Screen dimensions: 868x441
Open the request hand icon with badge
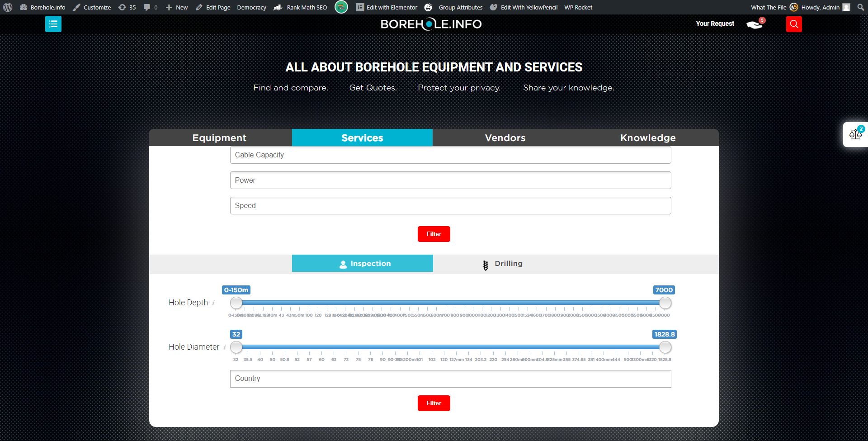tap(755, 24)
